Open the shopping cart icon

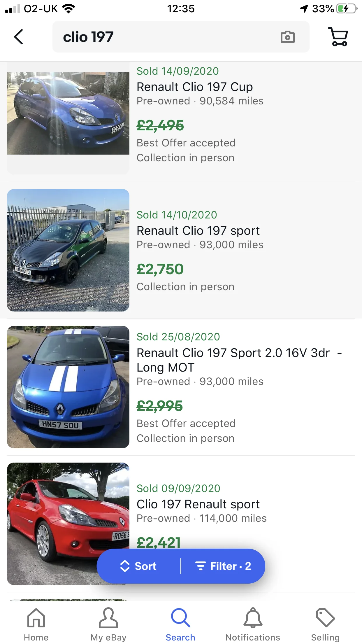click(338, 37)
